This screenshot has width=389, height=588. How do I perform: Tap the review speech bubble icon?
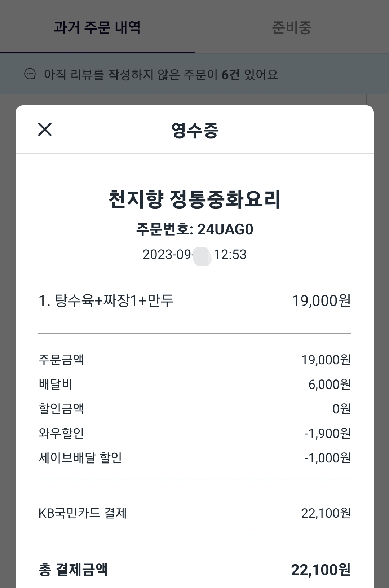pyautogui.click(x=30, y=74)
